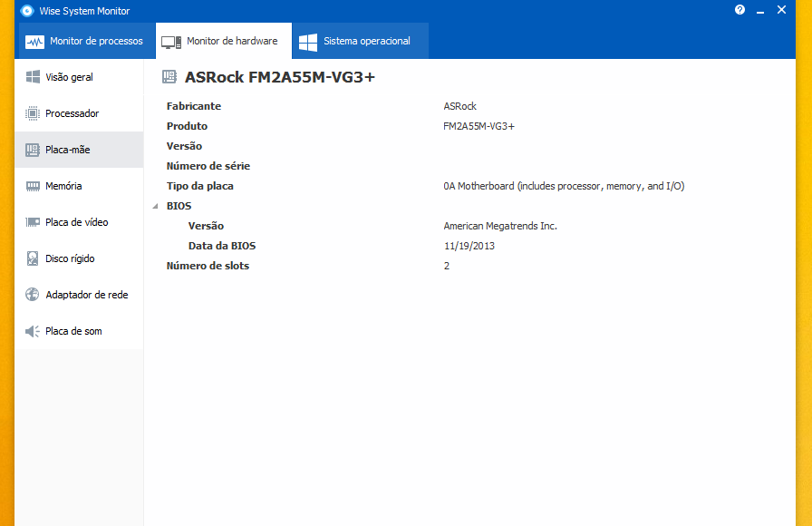812x526 pixels.
Task: Click the BIOS tree node label
Action: tap(179, 206)
